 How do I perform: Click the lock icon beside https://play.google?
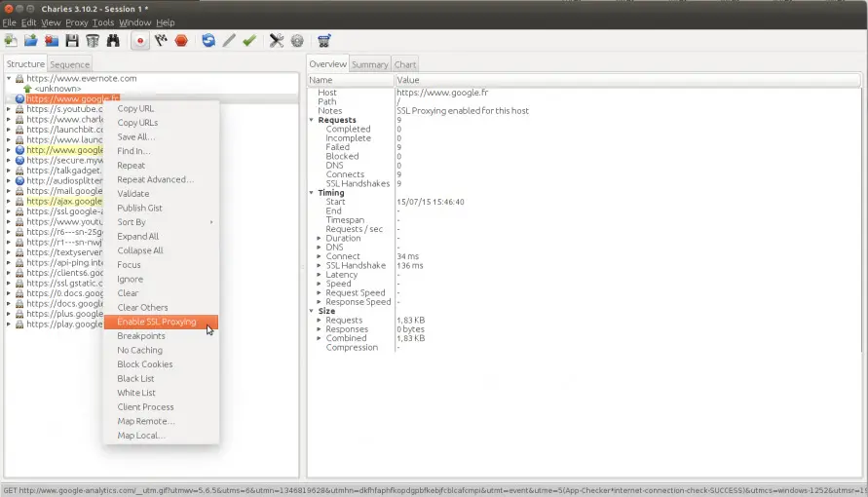pyautogui.click(x=19, y=325)
